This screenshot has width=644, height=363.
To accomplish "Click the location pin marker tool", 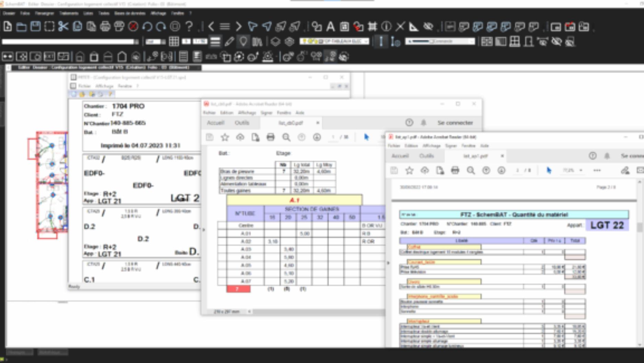I will (x=243, y=42).
